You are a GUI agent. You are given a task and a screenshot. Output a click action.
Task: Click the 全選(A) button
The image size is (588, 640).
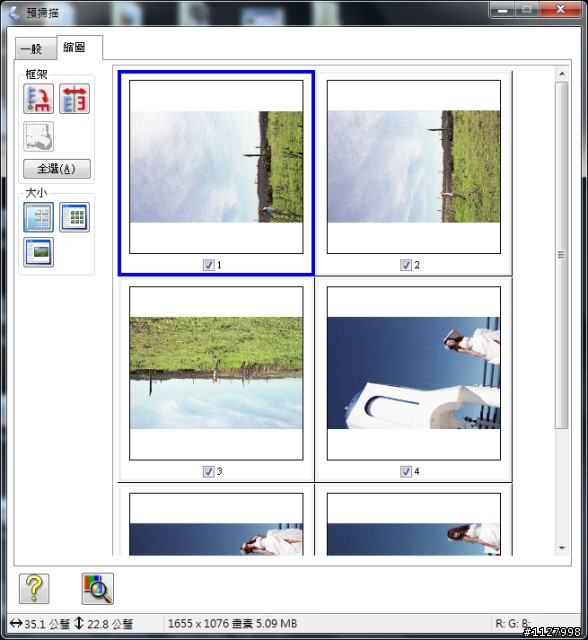click(x=57, y=169)
